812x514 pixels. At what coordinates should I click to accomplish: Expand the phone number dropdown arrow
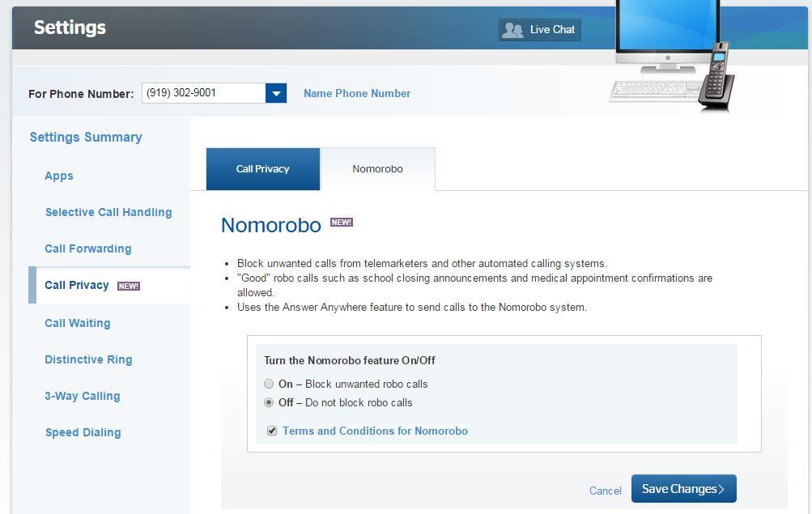click(x=276, y=93)
